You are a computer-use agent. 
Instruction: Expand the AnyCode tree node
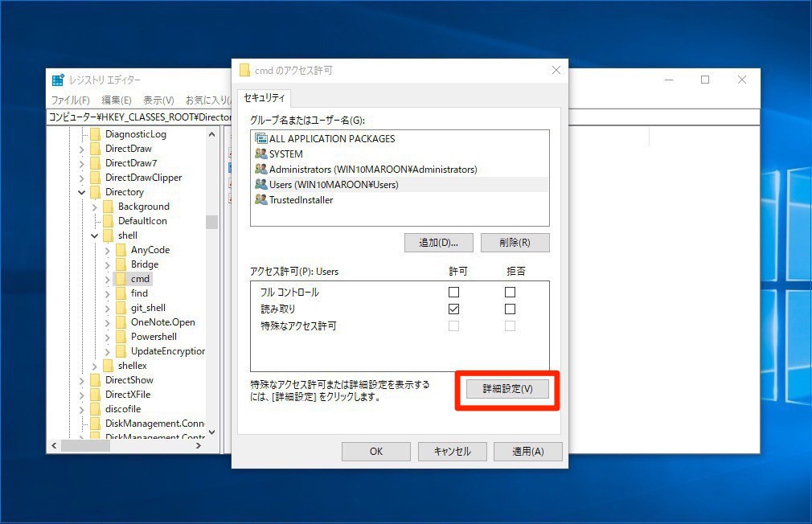[x=108, y=251]
